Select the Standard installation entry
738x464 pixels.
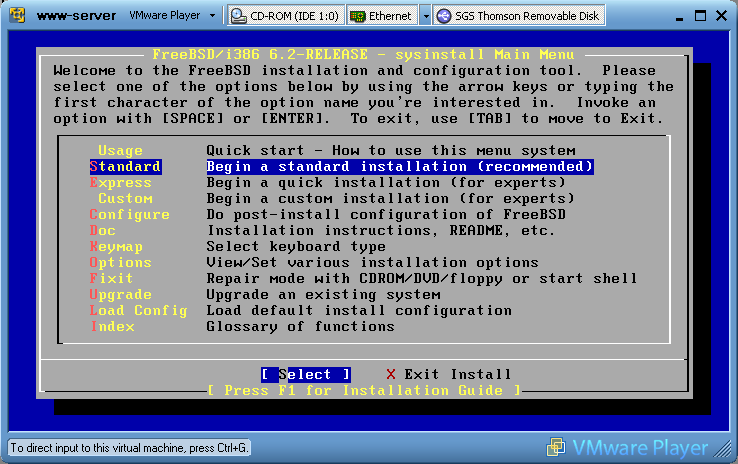coord(125,167)
